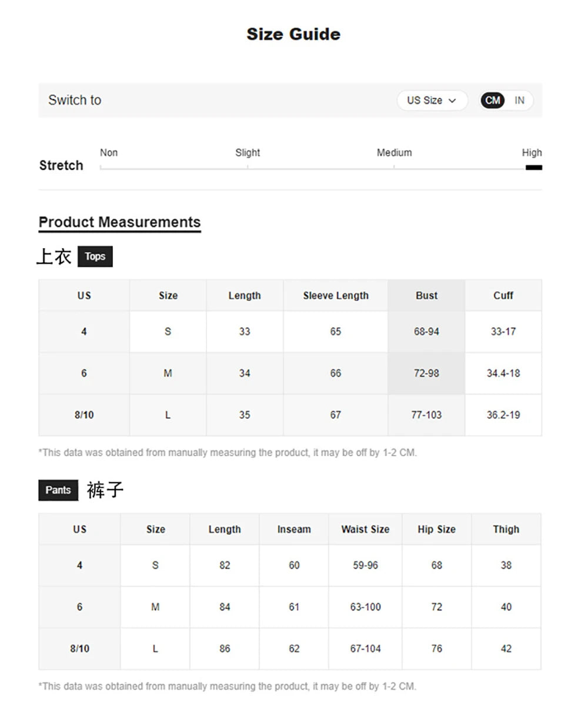This screenshot has width=588, height=713.
Task: Click the High stretch level marker
Action: (533, 168)
